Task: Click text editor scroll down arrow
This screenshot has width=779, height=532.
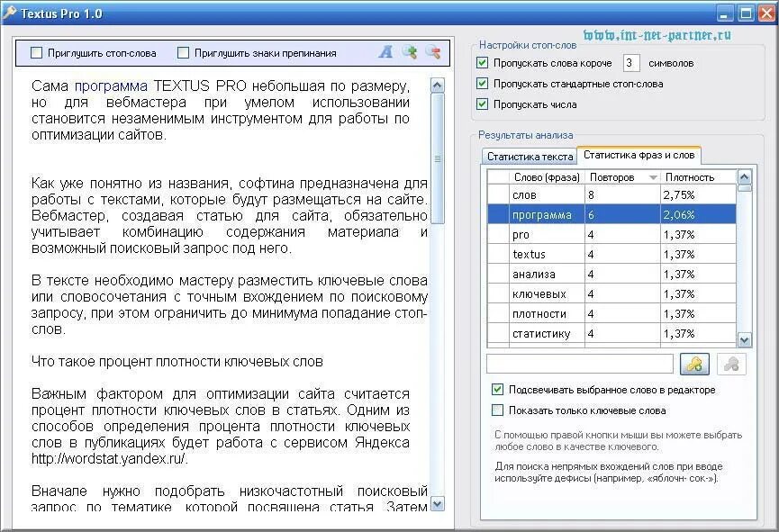Action: tap(437, 504)
